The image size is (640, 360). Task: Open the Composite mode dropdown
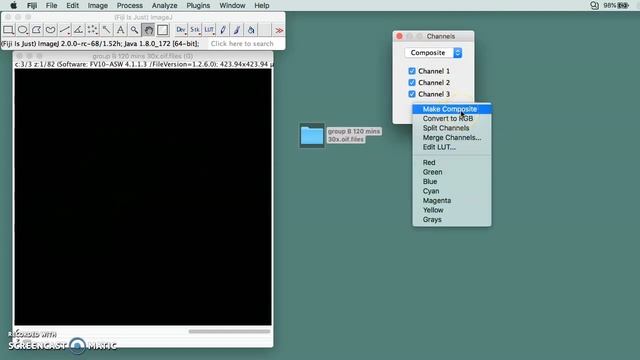tap(433, 53)
